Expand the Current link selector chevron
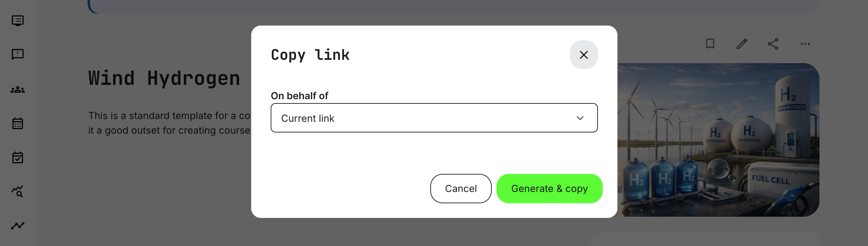This screenshot has width=868, height=246. [580, 118]
